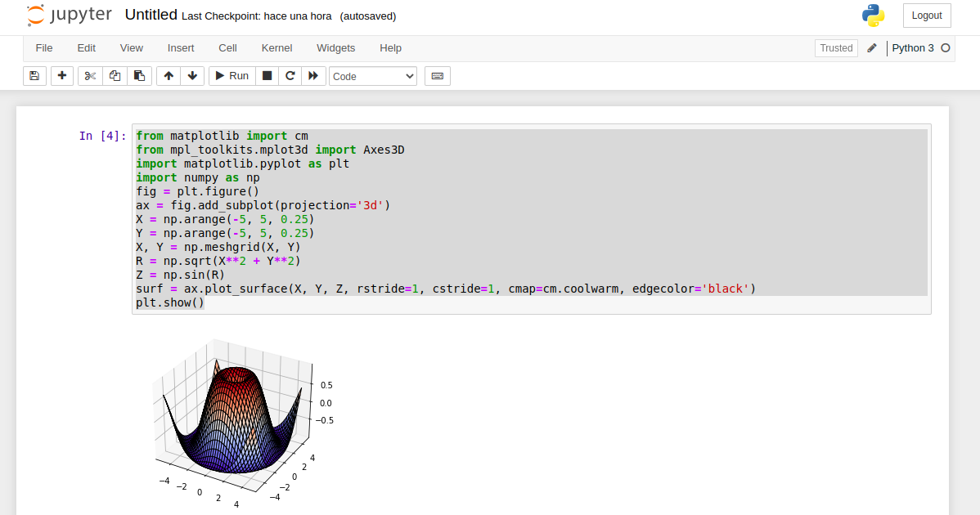Toggle the Trusted notebook indicator

point(836,48)
